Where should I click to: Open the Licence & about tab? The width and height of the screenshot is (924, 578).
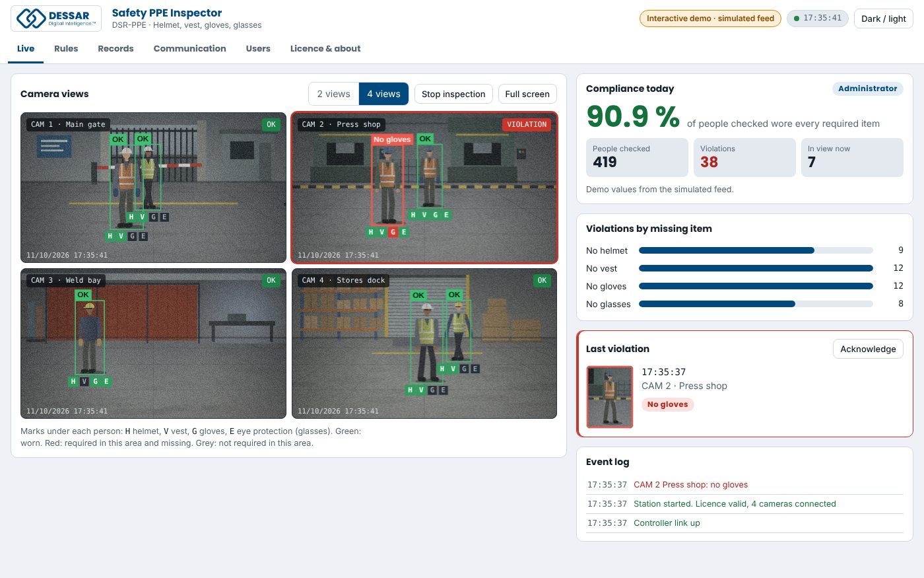(x=325, y=49)
